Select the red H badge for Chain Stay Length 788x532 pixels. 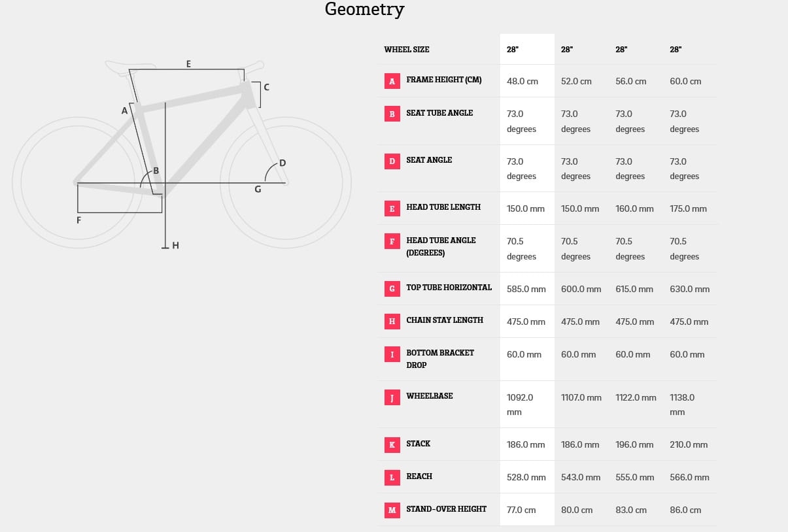click(392, 321)
